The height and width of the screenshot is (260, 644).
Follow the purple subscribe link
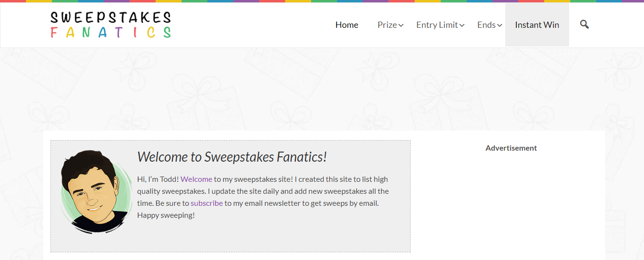[207, 203]
